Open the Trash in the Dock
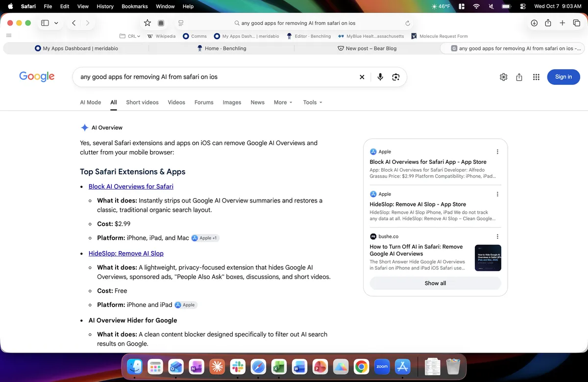 pos(453,366)
